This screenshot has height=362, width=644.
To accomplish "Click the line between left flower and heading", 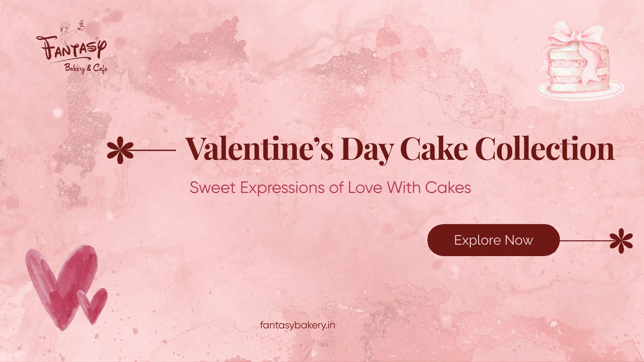I will click(154, 150).
